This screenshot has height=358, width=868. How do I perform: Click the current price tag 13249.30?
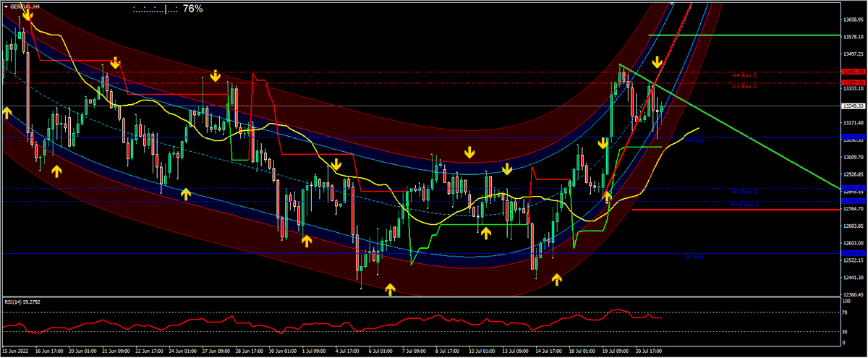pyautogui.click(x=854, y=106)
